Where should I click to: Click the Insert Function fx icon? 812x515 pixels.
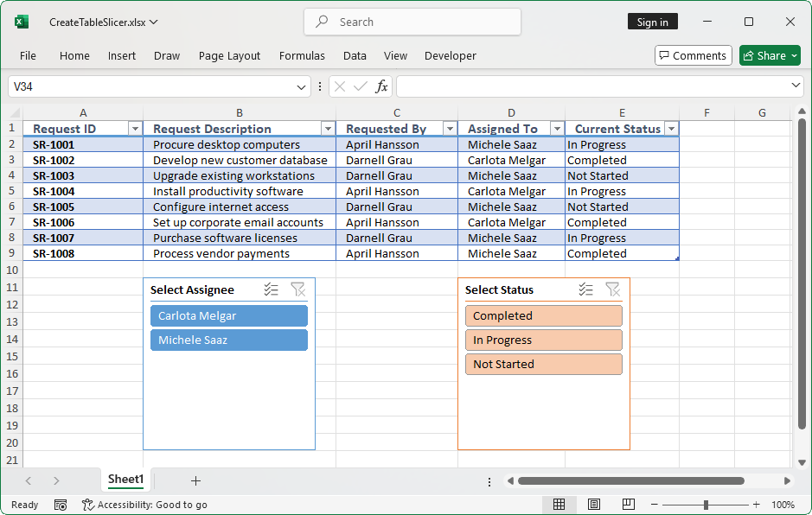click(383, 86)
